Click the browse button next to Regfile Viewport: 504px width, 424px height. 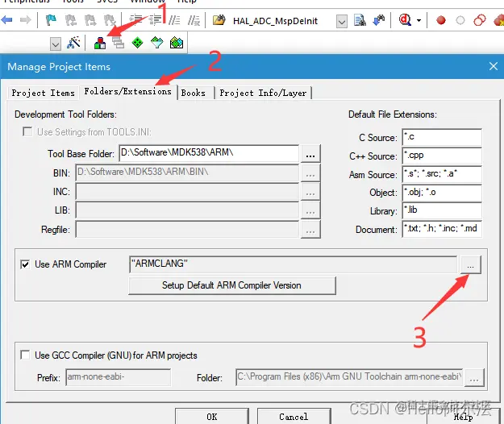[310, 230]
